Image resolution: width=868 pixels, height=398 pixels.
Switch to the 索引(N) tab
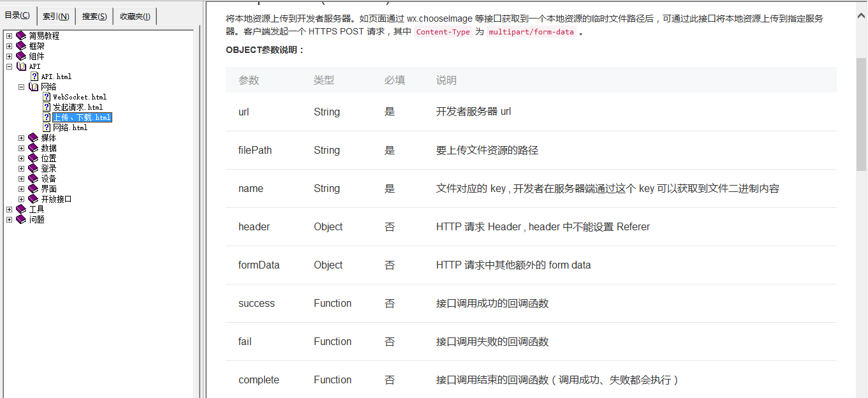[x=56, y=17]
